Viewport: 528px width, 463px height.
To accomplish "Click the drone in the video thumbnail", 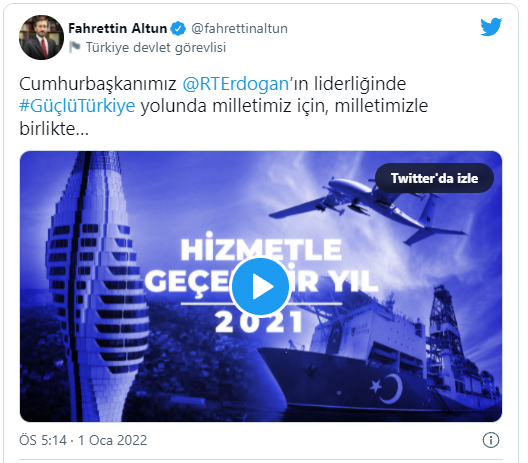I will pos(368,208).
